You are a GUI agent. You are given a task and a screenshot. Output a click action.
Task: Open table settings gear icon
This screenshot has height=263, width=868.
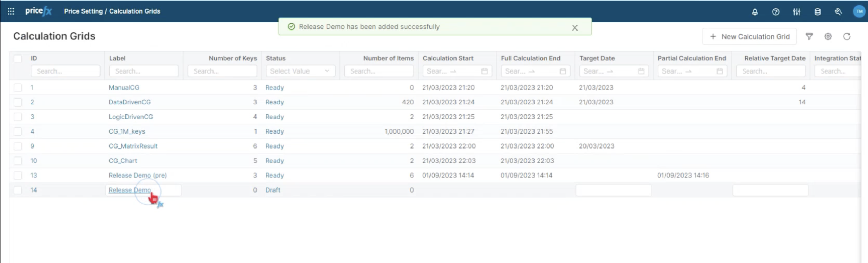point(828,36)
